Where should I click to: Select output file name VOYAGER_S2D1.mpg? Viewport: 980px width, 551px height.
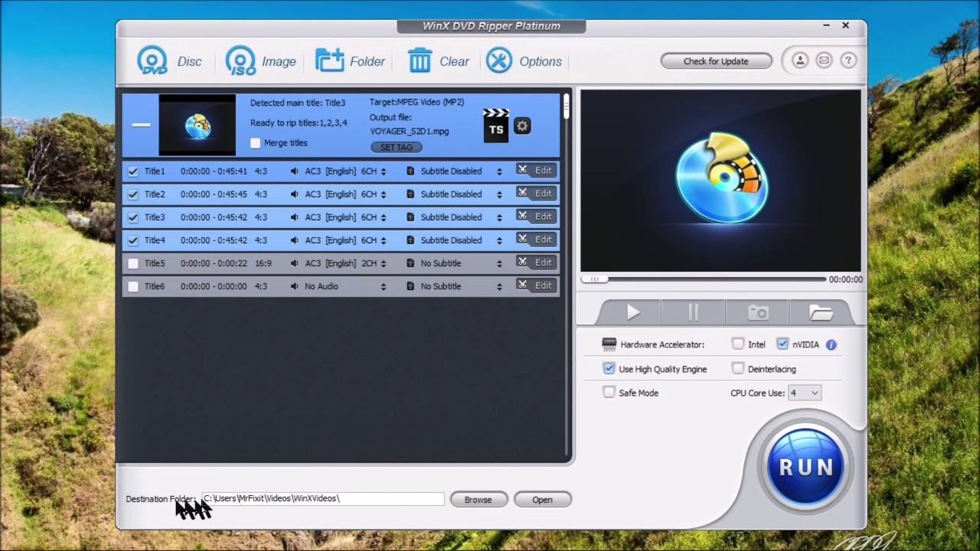pos(410,131)
